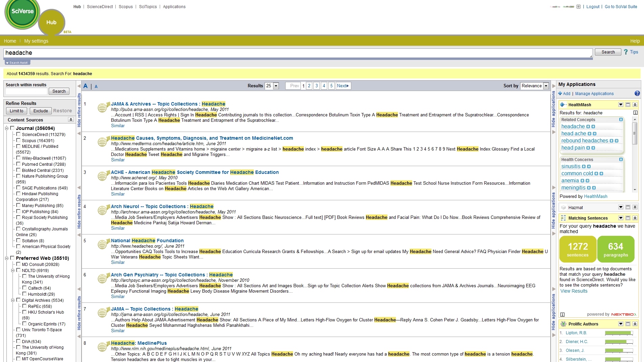
Task: Click the blue plus Add application icon
Action: click(560, 94)
